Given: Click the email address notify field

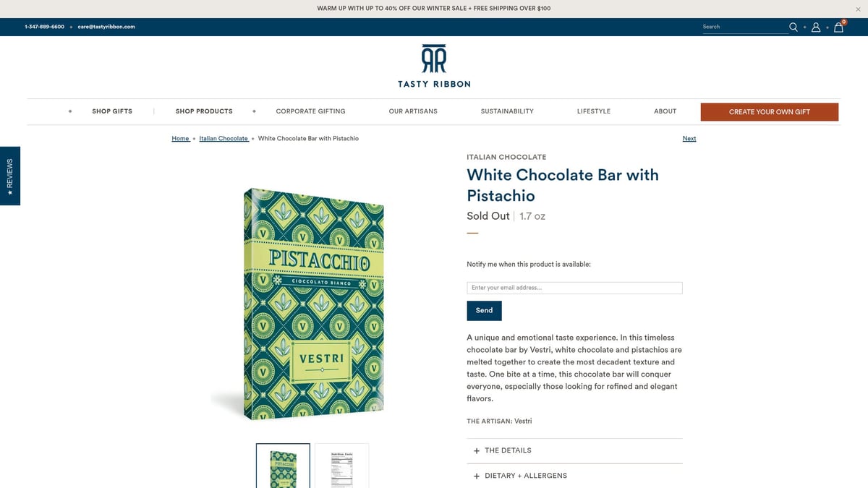Looking at the screenshot, I should click(x=574, y=287).
